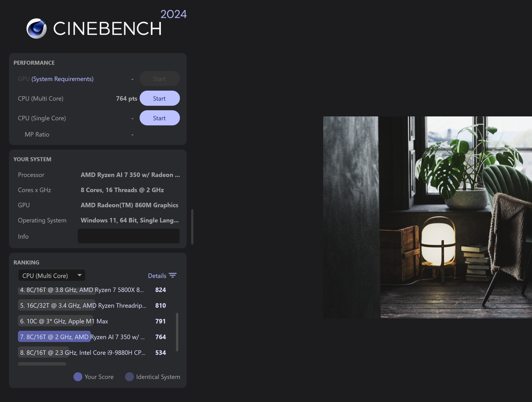Click the 8 Cores, 16 Threads value
The image size is (532, 402).
122,190
